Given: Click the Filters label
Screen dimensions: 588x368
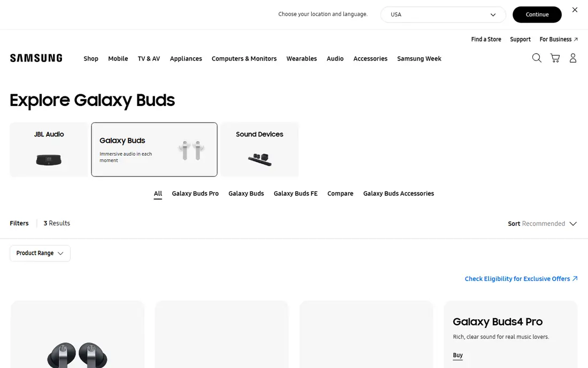Looking at the screenshot, I should pos(19,223).
